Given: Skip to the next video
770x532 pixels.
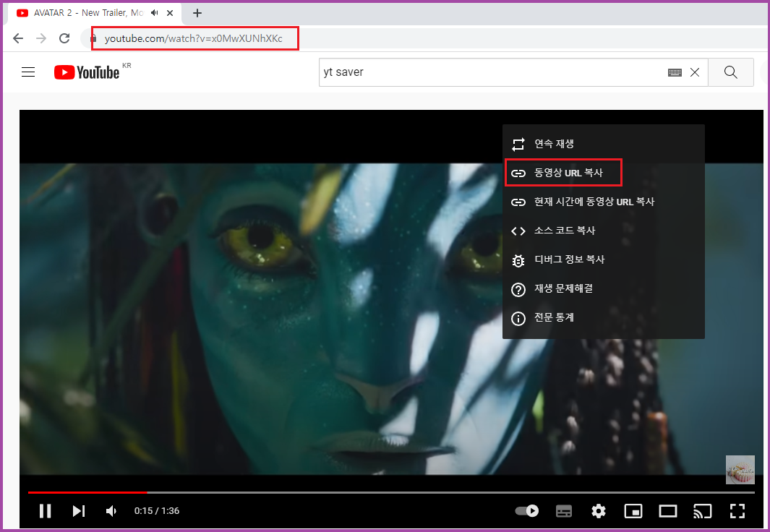Looking at the screenshot, I should click(x=79, y=511).
